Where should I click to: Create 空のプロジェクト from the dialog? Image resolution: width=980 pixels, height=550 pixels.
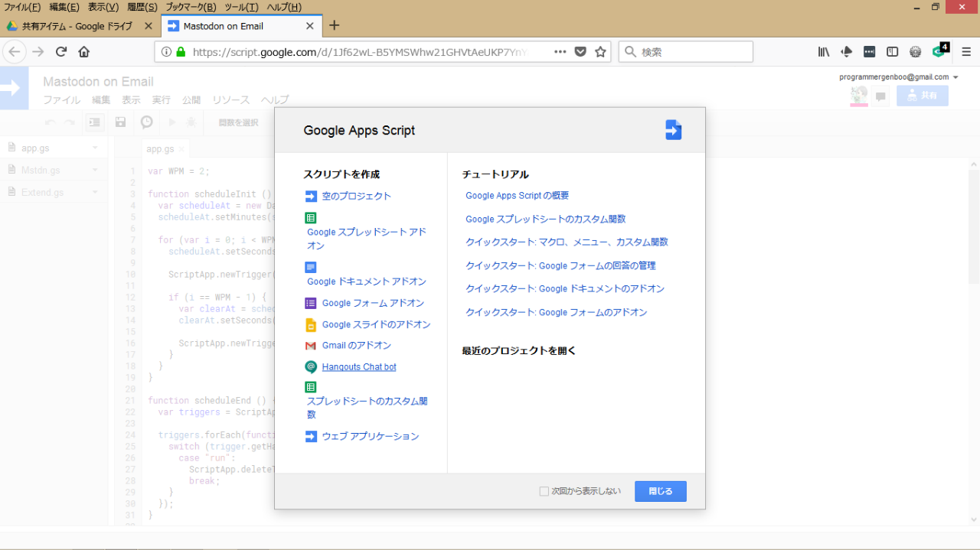point(356,197)
